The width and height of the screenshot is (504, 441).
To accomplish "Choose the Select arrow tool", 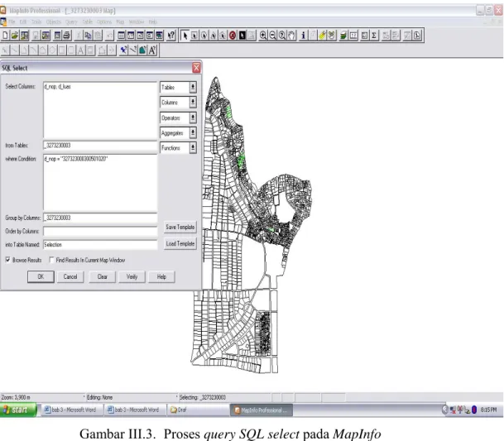I will point(185,35).
